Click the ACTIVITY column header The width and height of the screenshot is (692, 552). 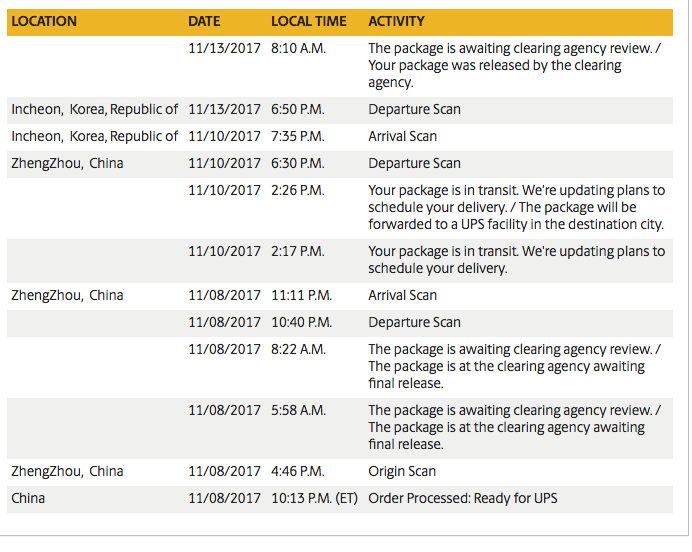(x=396, y=21)
